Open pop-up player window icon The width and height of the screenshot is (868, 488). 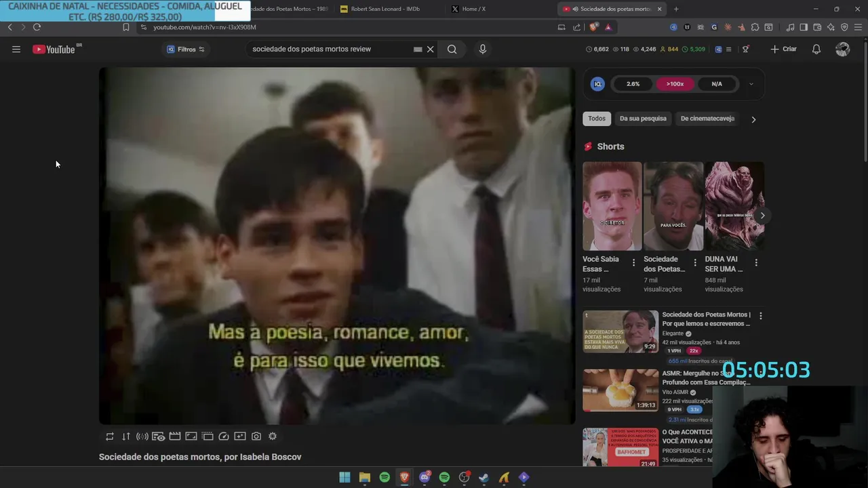(208, 436)
